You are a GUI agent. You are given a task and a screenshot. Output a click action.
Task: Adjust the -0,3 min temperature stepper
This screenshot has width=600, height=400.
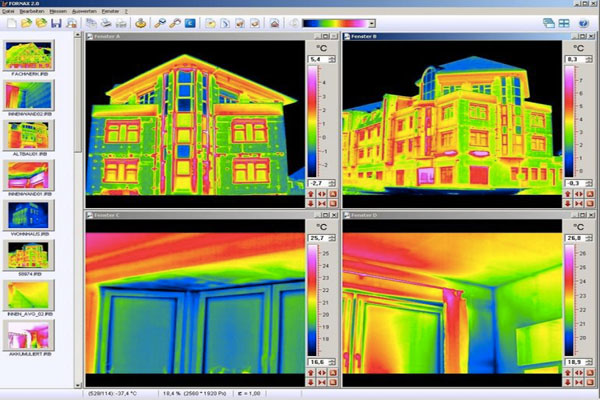(x=589, y=183)
